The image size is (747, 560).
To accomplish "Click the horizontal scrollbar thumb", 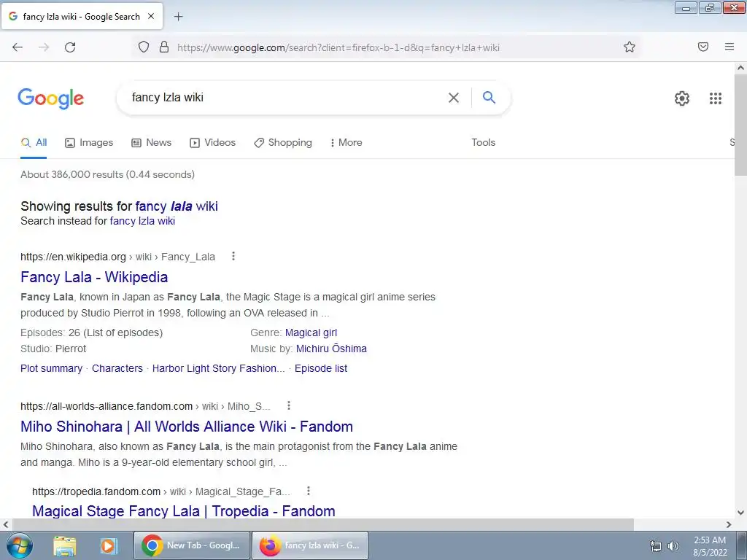I will point(322,524).
